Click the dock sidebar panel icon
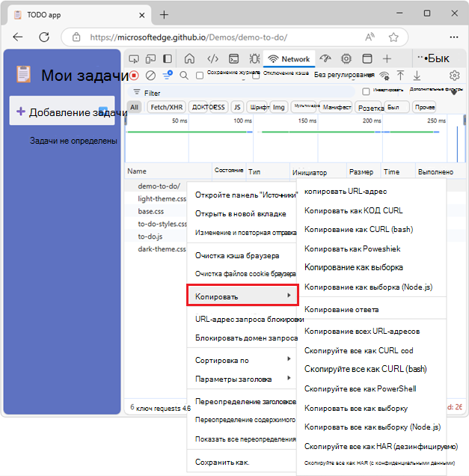The width and height of the screenshot is (469, 476). tap(168, 58)
